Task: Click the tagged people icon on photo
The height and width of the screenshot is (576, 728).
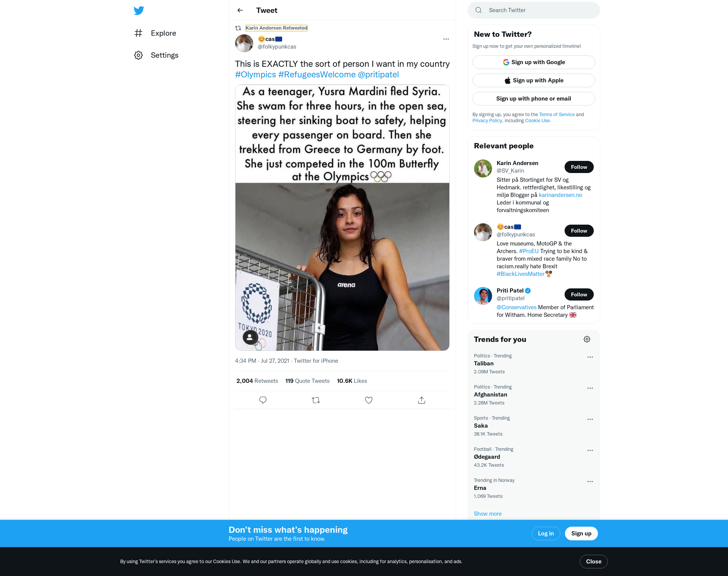Action: click(250, 337)
